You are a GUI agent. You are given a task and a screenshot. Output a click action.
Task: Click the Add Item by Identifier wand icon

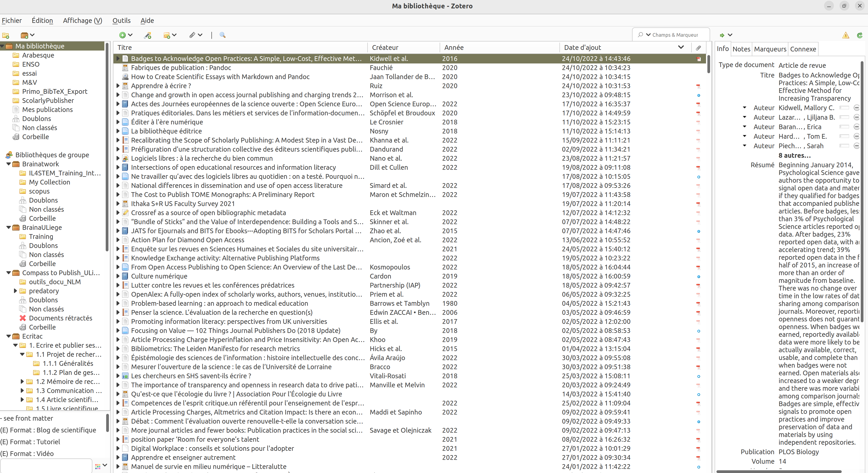pos(148,35)
